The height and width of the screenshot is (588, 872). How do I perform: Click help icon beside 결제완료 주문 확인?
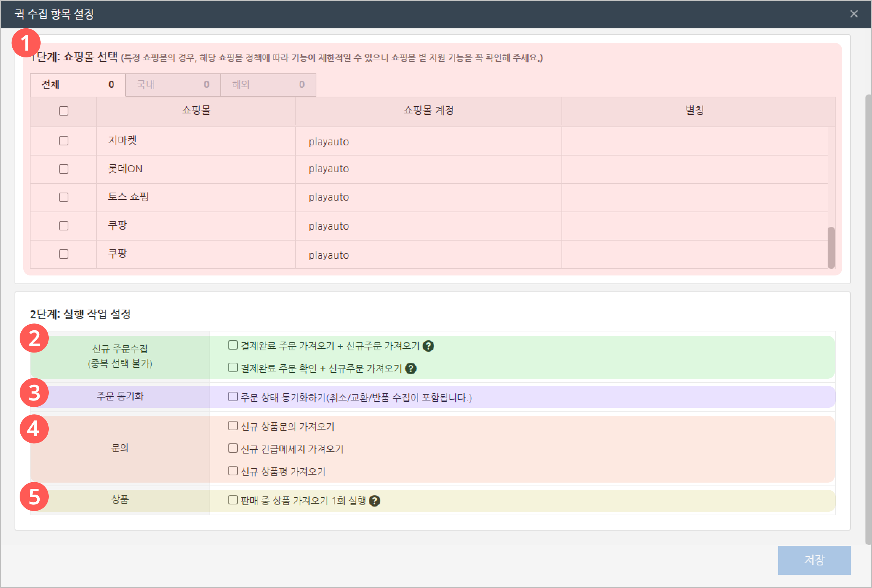click(411, 368)
